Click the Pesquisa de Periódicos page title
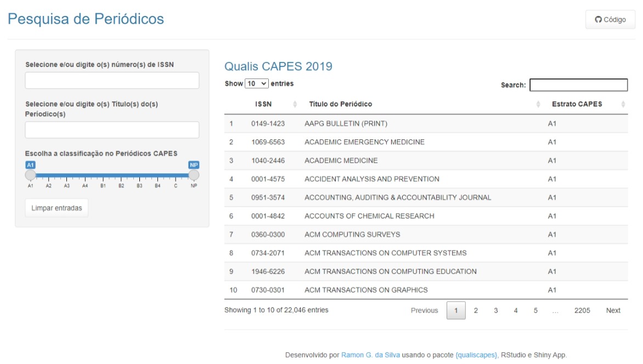The height and width of the screenshot is (364, 643). 86,19
